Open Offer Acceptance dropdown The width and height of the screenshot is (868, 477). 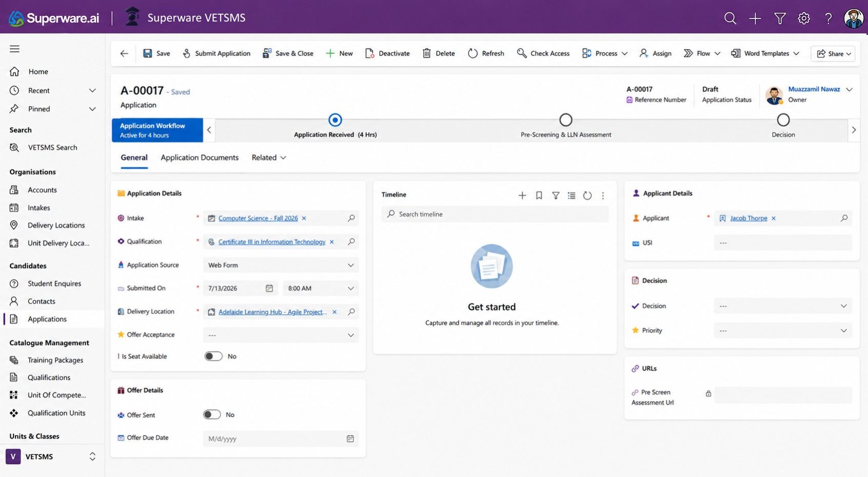[x=281, y=335]
